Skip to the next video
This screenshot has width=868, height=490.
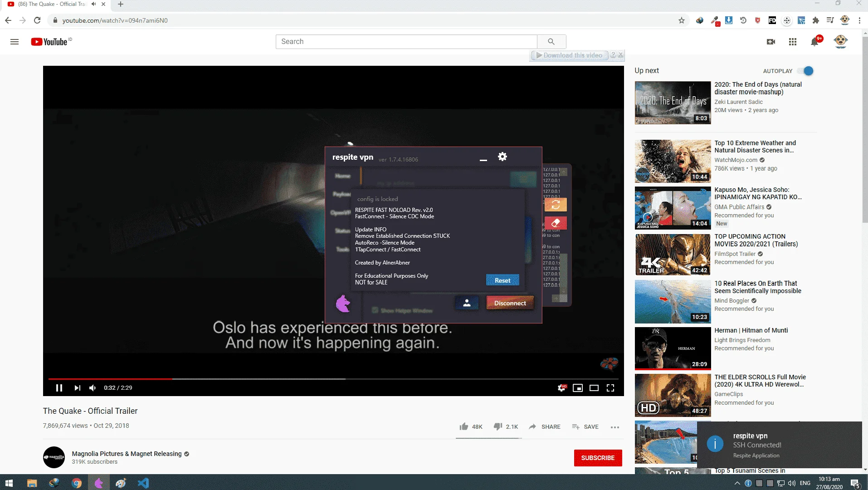pyautogui.click(x=77, y=388)
